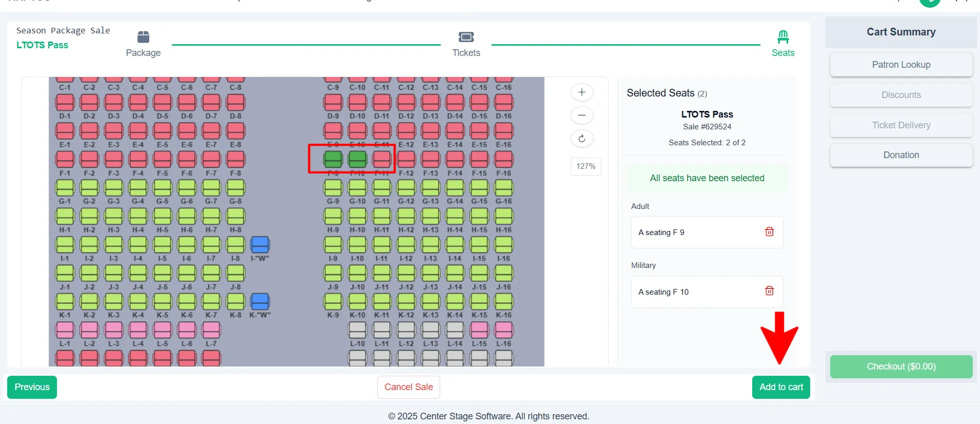Select blue wheelchair seat I-"W"
Image resolution: width=980 pixels, height=424 pixels.
260,245
